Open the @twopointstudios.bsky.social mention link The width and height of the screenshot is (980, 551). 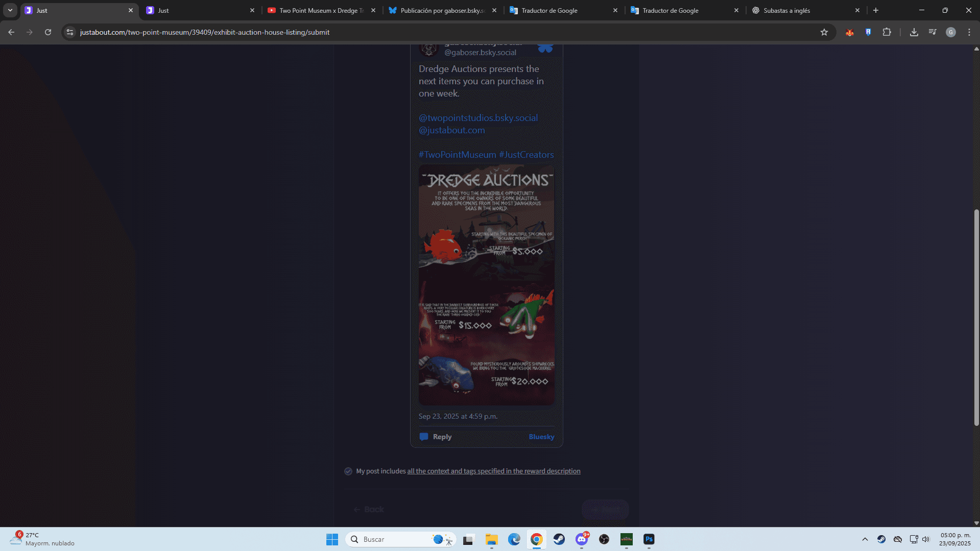pyautogui.click(x=478, y=118)
